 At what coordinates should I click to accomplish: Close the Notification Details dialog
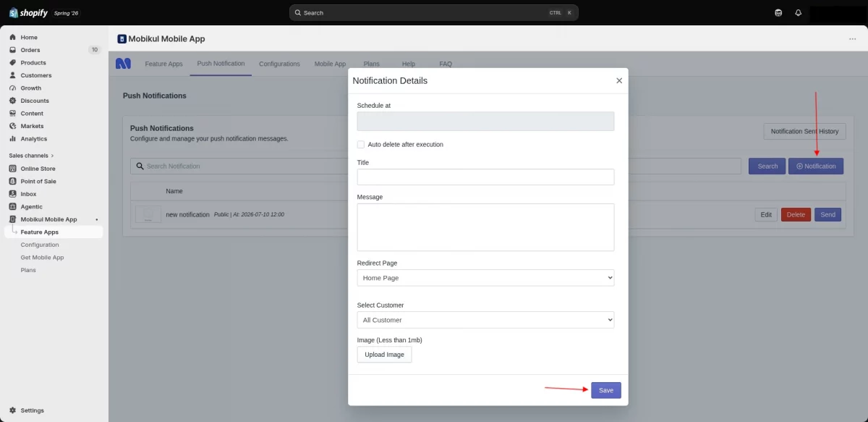(x=619, y=80)
